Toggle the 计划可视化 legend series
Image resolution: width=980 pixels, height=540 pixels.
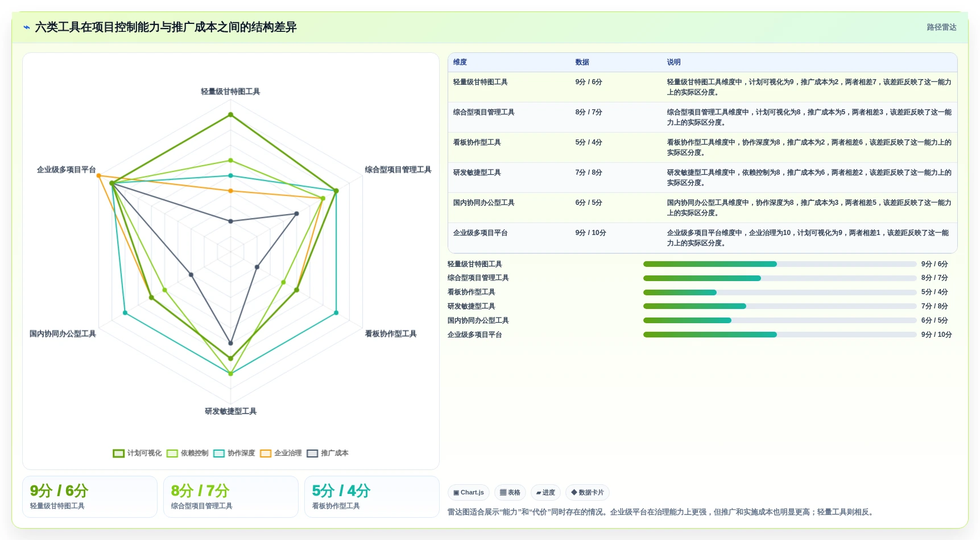tap(137, 453)
